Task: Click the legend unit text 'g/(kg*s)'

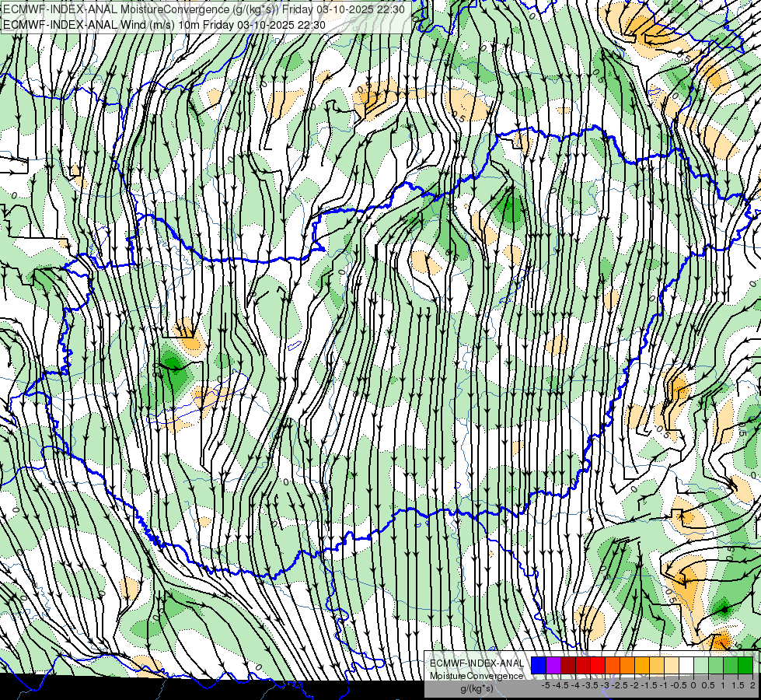Action: coord(477,689)
